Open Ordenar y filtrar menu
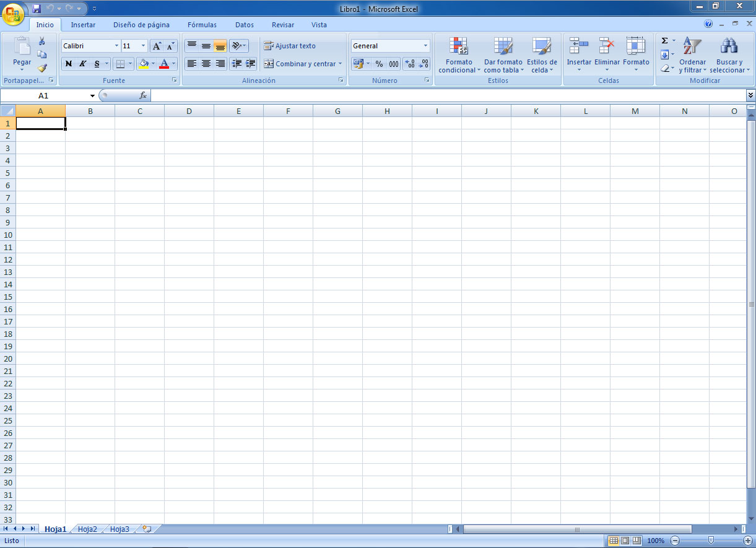The height and width of the screenshot is (548, 756). click(692, 55)
